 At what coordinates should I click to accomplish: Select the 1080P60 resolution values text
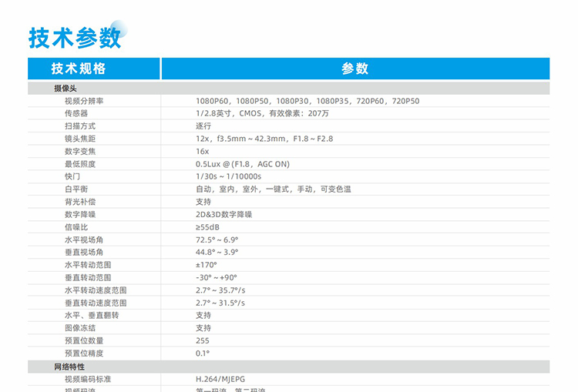click(x=307, y=101)
